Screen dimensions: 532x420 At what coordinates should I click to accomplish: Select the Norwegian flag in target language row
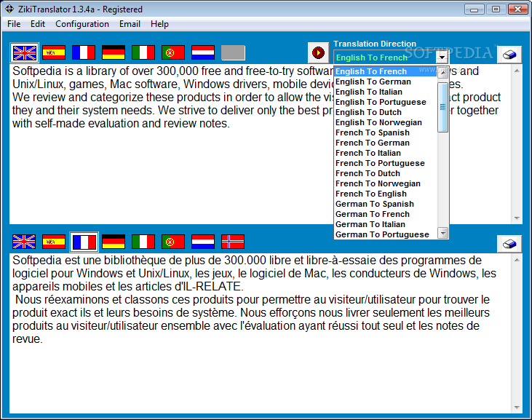[x=233, y=242]
